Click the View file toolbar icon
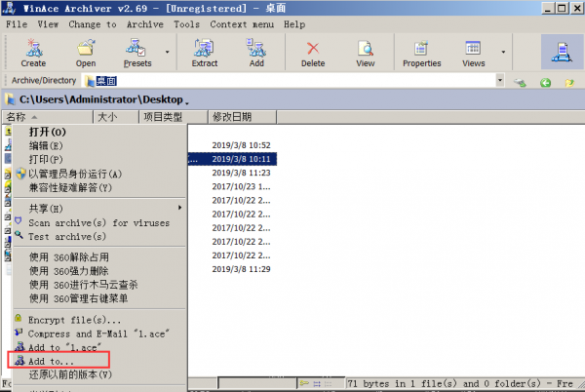 [365, 51]
